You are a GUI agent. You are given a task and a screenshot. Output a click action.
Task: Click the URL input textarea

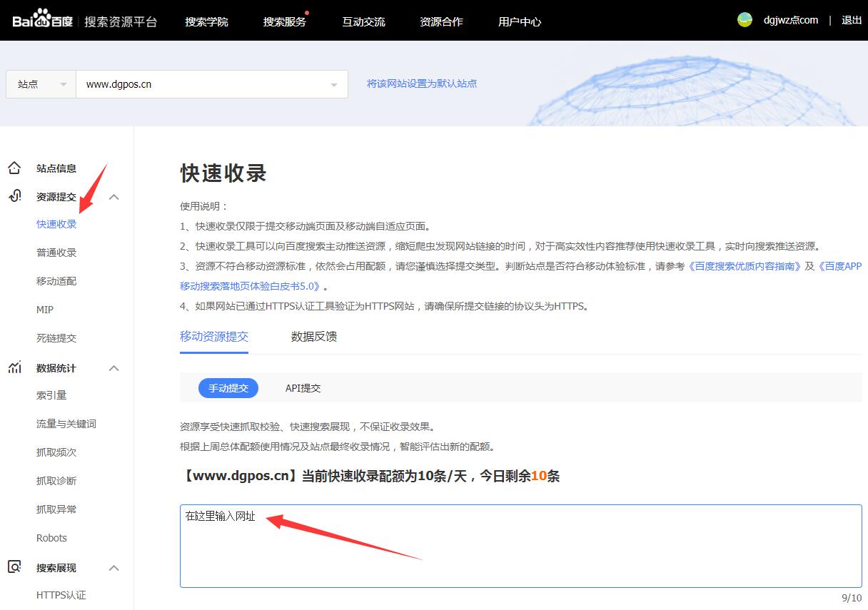click(521, 546)
